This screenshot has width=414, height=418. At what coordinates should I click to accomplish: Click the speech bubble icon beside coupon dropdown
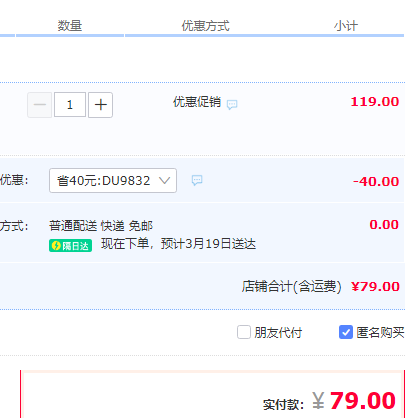197,180
